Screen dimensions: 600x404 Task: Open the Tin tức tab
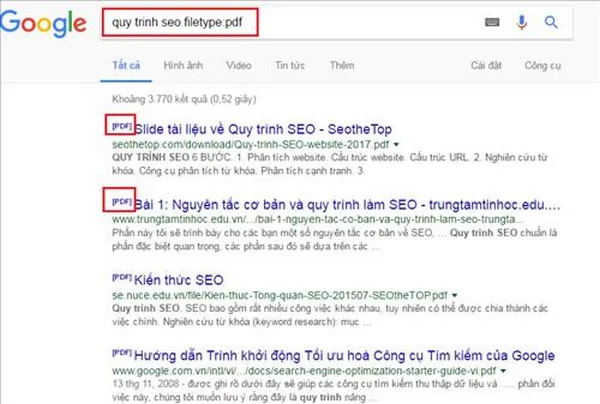coord(290,65)
